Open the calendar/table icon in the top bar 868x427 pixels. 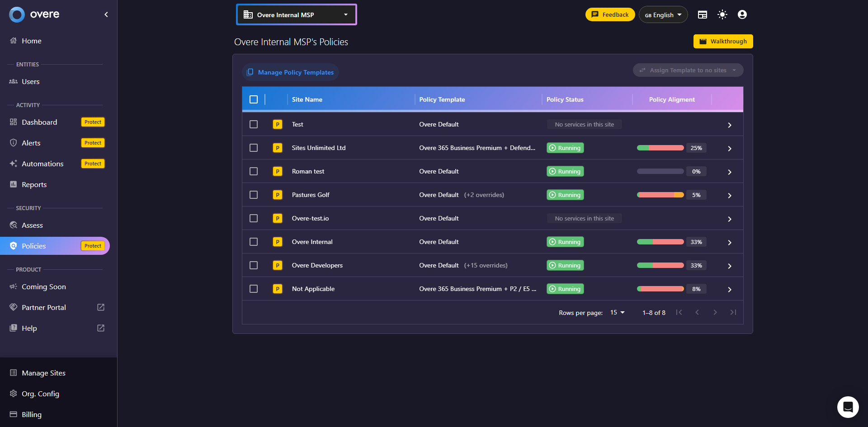702,14
